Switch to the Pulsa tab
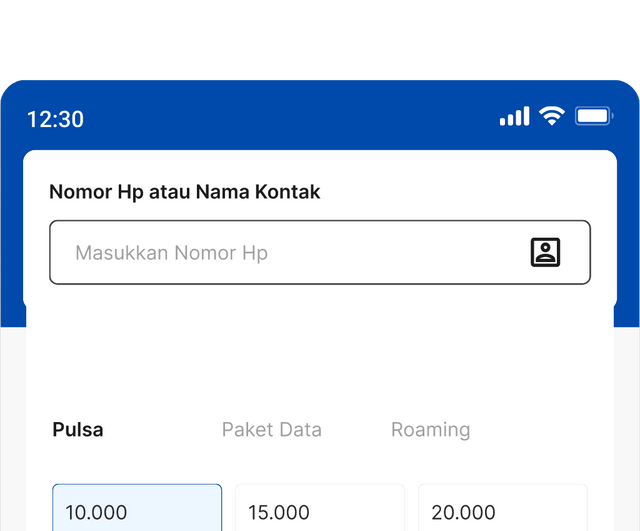 (78, 430)
